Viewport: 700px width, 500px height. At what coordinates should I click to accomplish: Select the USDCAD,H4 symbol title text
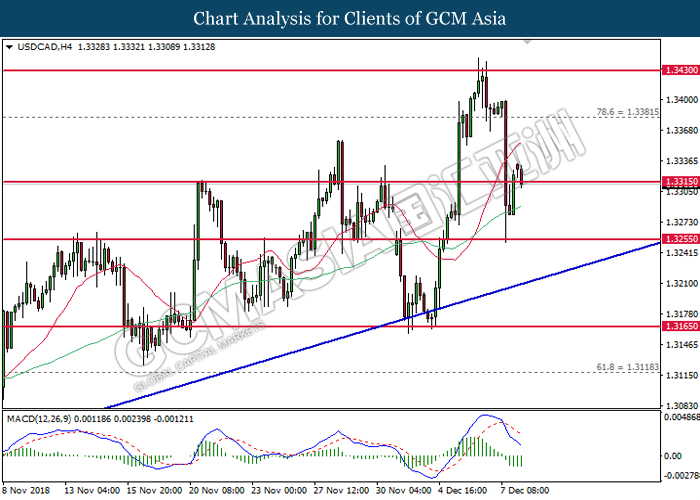[45, 47]
